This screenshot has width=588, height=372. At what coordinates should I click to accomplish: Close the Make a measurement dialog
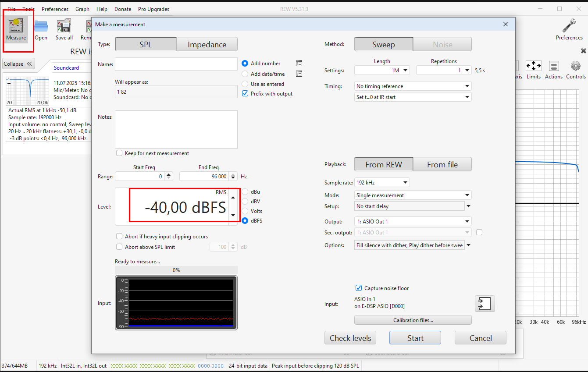click(x=506, y=25)
